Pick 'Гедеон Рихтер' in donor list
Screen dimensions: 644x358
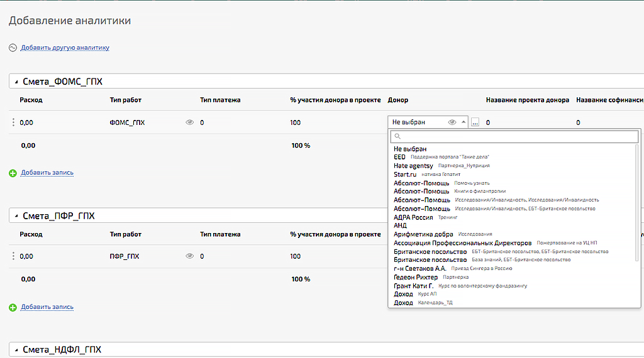pyautogui.click(x=416, y=277)
